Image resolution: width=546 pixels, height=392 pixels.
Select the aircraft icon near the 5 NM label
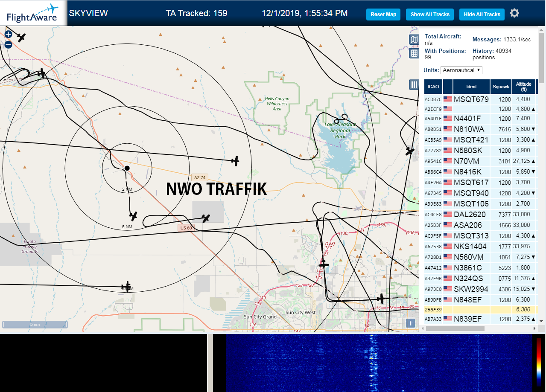pos(133,216)
